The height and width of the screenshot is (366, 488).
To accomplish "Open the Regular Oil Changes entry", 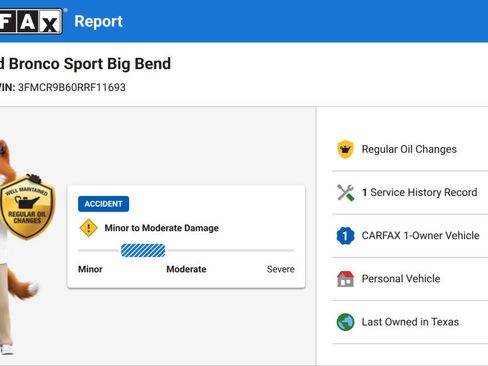I will [409, 149].
